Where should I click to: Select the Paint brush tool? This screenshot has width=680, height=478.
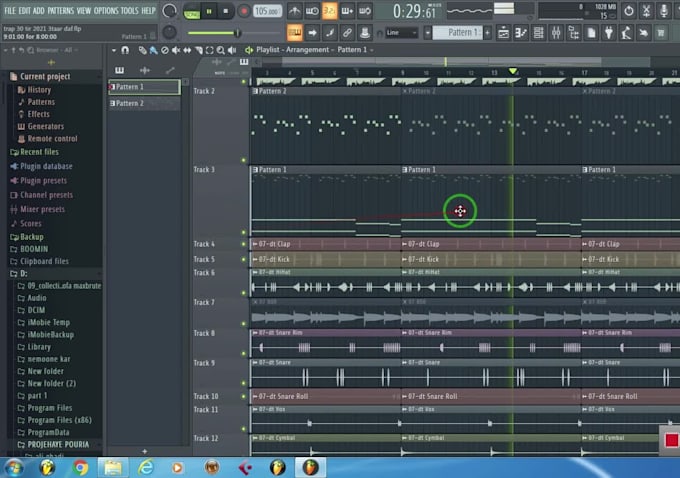[154, 50]
